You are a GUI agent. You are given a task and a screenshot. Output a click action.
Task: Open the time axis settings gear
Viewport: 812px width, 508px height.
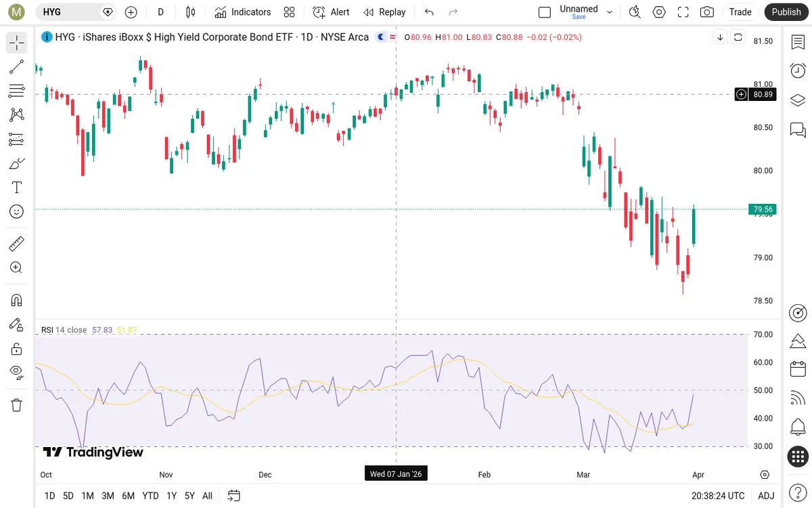coord(765,475)
